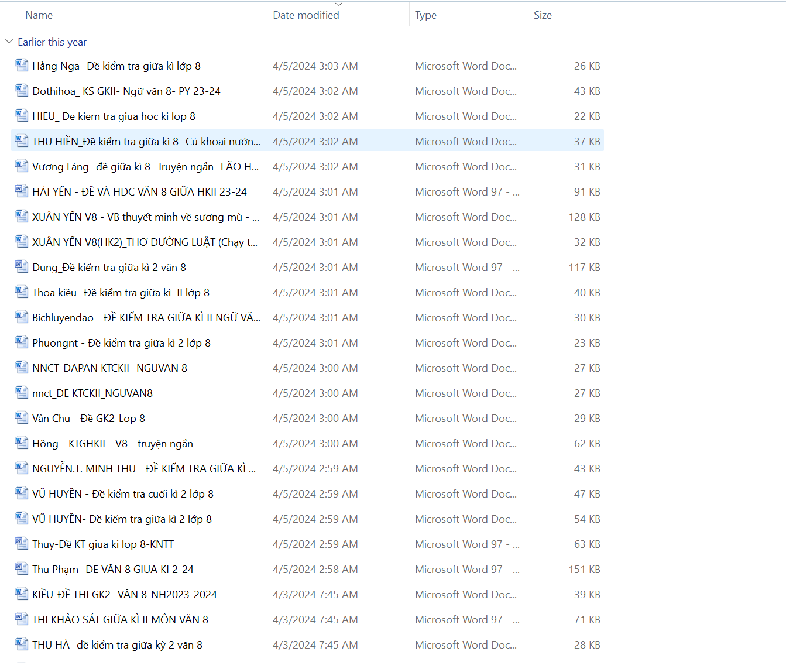Click the 63 KB size value
The height and width of the screenshot is (672, 786).
tap(588, 544)
